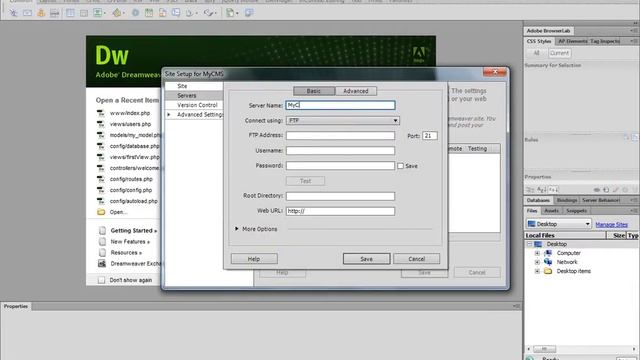Expand the Desktop items node
The height and width of the screenshot is (360, 640).
pos(537,271)
